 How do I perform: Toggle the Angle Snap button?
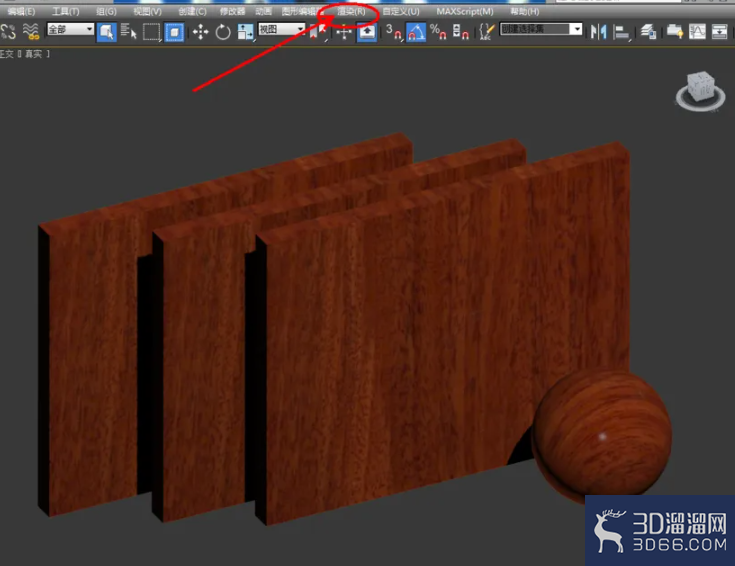click(416, 32)
